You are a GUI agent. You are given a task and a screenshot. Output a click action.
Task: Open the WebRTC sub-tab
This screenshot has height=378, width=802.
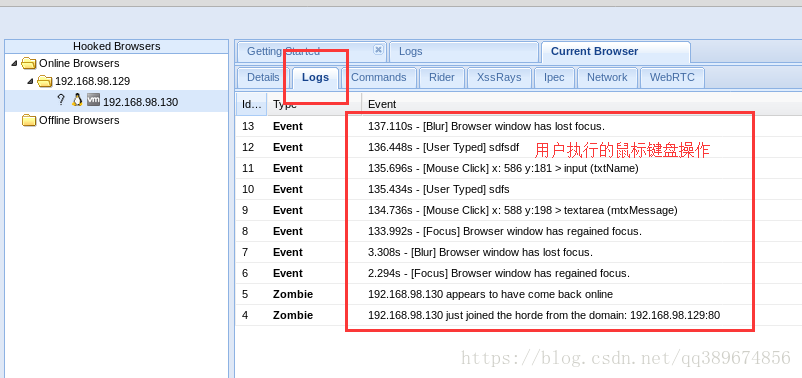pos(672,77)
